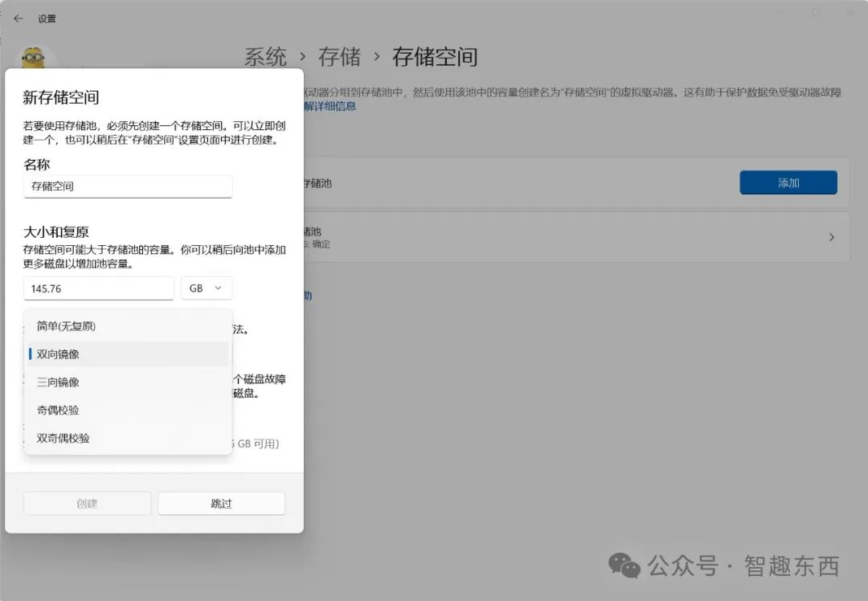The image size is (868, 601).
Task: Click the 名称 text field containing 存储空间
Action: (128, 186)
